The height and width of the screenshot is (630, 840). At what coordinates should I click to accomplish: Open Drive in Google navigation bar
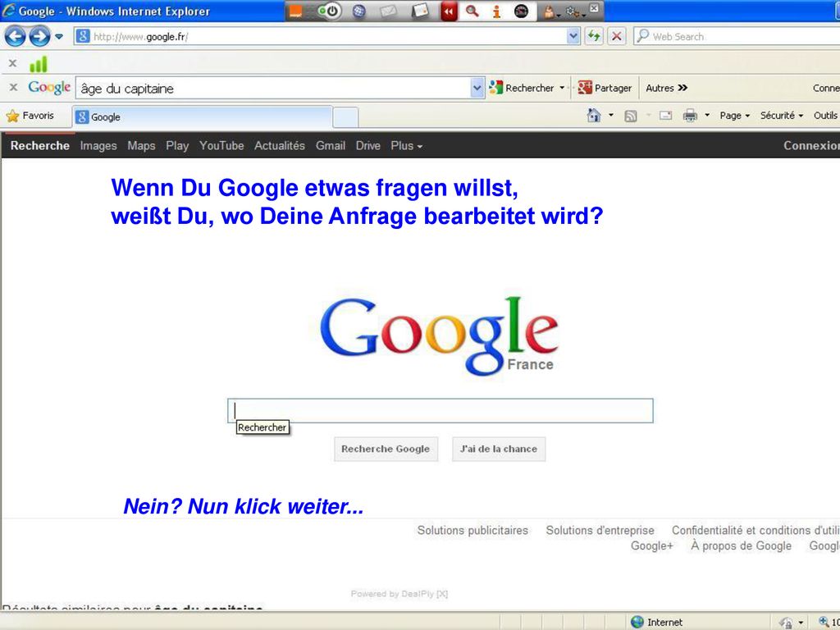368,146
